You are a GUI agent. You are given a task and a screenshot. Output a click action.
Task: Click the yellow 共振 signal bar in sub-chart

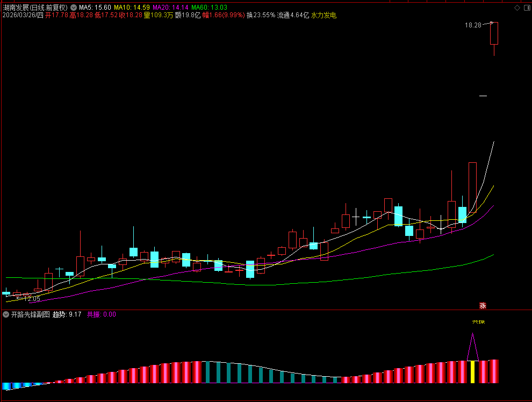[x=473, y=372]
